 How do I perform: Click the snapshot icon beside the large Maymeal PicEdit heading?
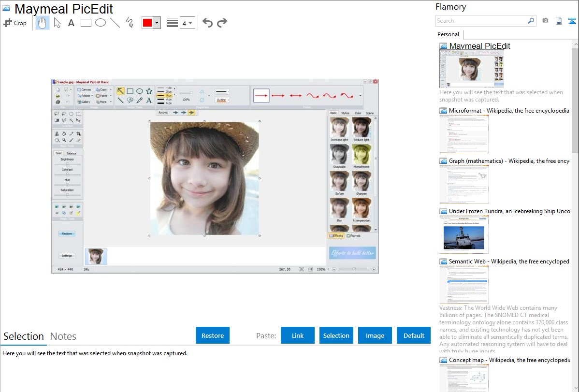[x=6, y=9]
